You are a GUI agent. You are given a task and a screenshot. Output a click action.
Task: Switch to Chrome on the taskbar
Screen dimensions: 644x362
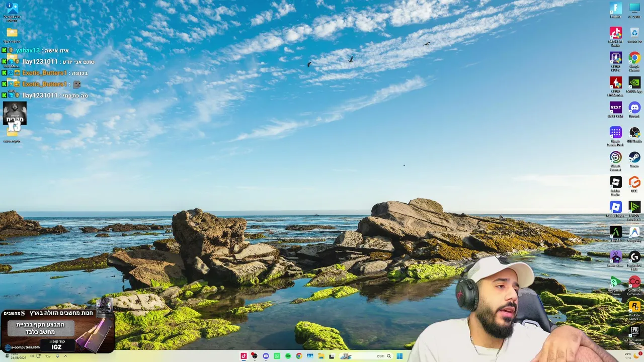[299, 356]
